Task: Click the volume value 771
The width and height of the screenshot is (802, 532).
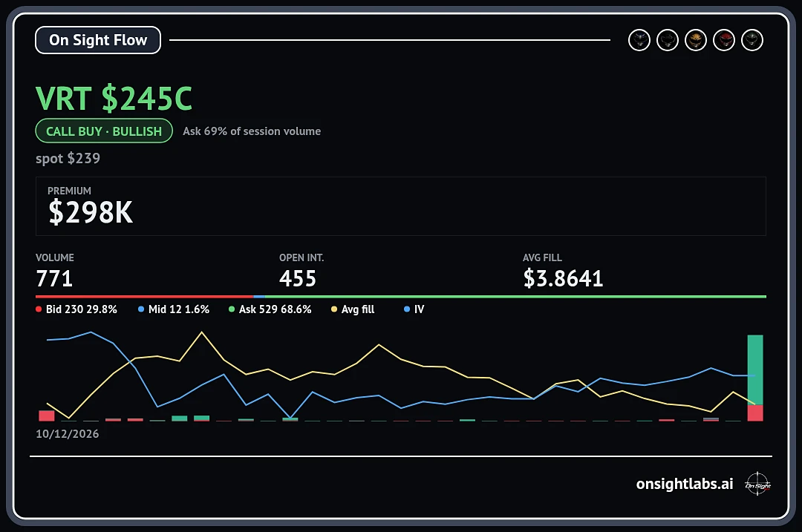Action: pyautogui.click(x=54, y=278)
